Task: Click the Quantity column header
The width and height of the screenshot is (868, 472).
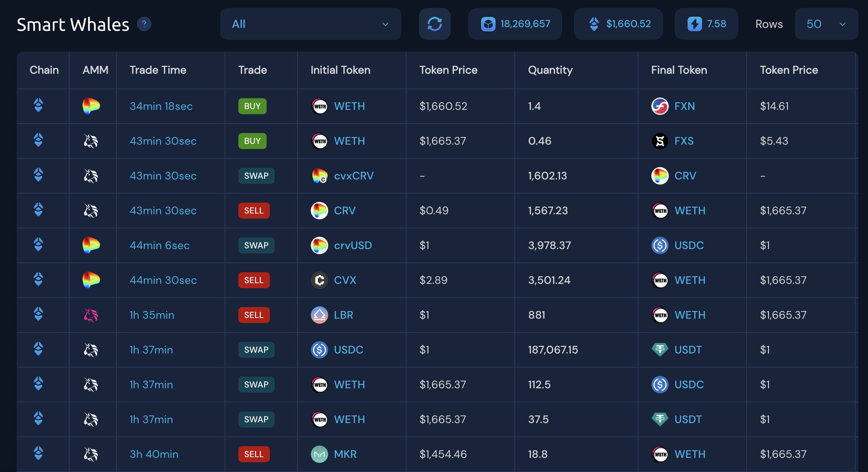Action: click(x=550, y=70)
